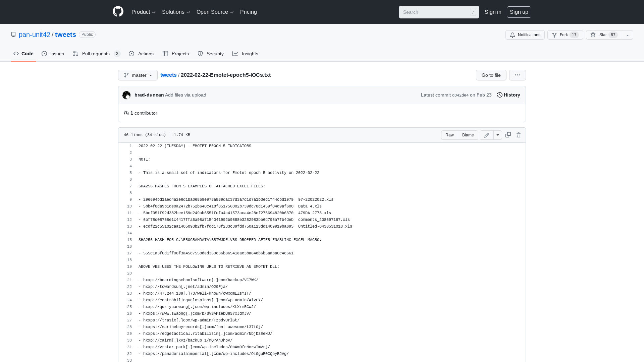Fork the tweets repository
The width and height of the screenshot is (644, 362).
(x=565, y=35)
